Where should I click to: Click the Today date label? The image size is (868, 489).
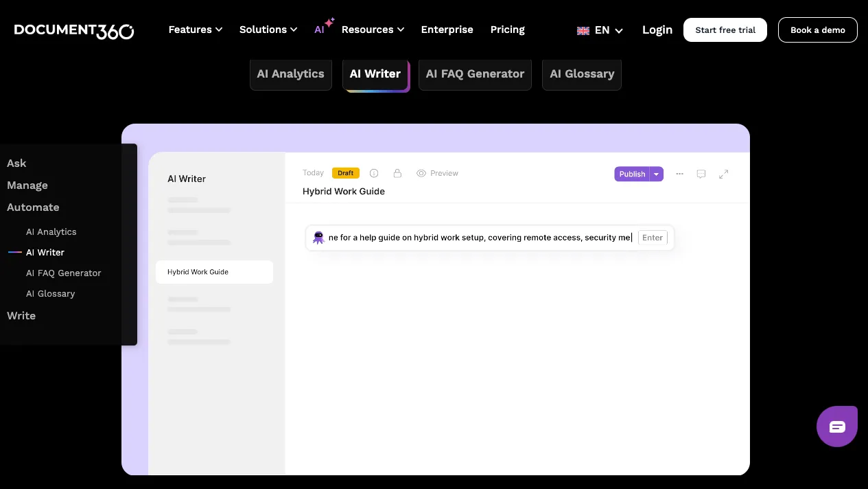[313, 173]
